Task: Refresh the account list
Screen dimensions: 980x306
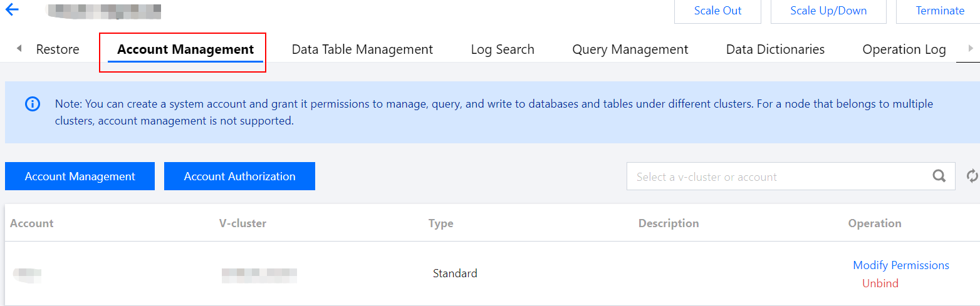Action: [972, 176]
